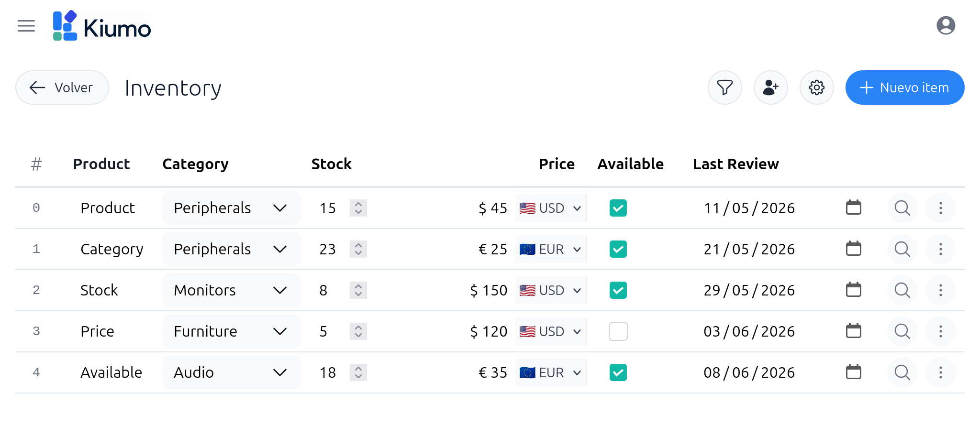
Task: Open the user profile avatar
Action: pyautogui.click(x=946, y=25)
